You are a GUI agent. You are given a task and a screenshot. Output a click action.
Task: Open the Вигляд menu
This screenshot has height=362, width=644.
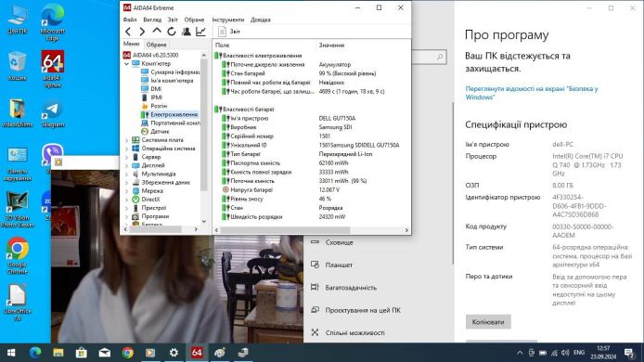[152, 19]
